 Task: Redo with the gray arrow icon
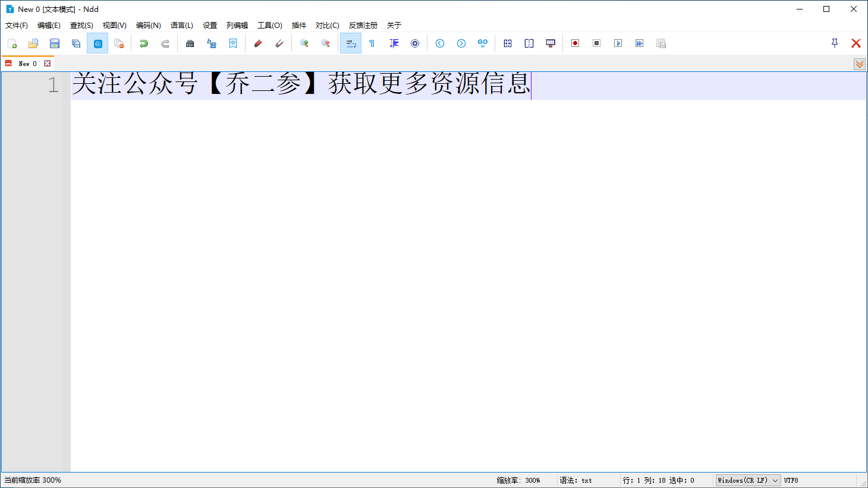pyautogui.click(x=165, y=43)
